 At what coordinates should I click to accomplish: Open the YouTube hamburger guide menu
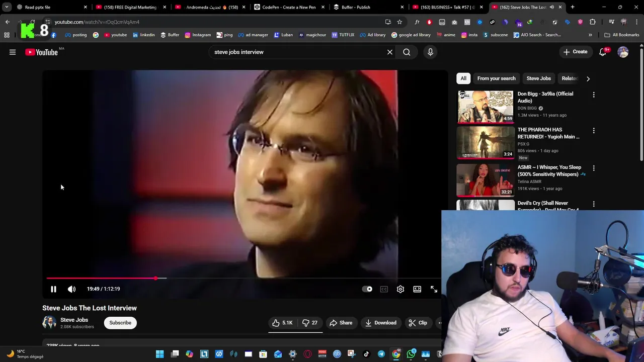(x=13, y=52)
